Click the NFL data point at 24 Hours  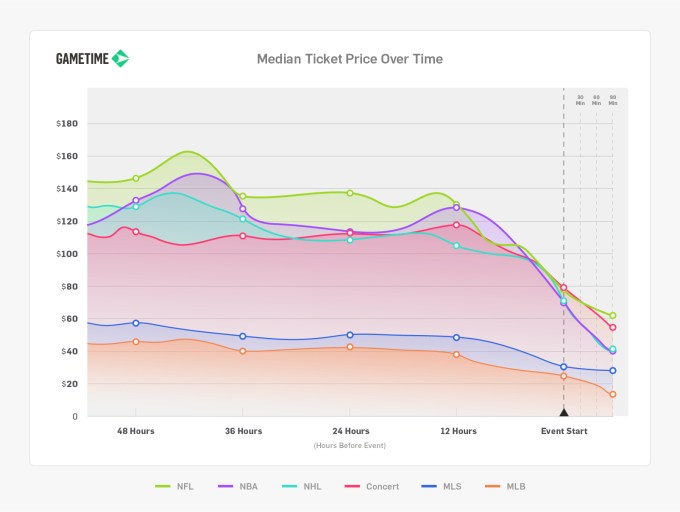pyautogui.click(x=350, y=193)
